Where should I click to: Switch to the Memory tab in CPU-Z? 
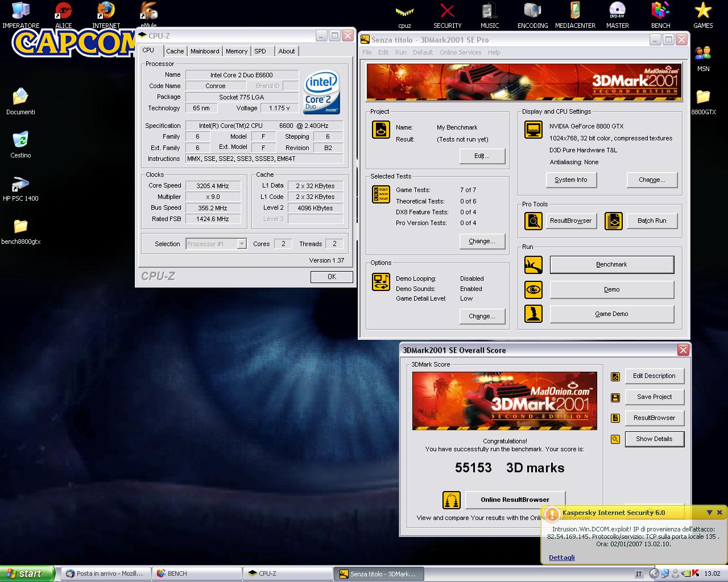click(237, 51)
